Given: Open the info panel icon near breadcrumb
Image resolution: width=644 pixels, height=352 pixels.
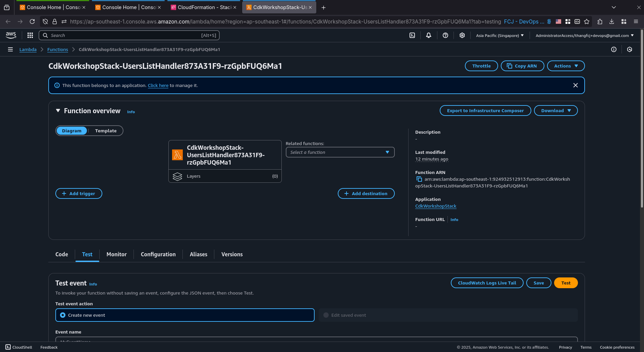Looking at the screenshot, I should click(614, 49).
